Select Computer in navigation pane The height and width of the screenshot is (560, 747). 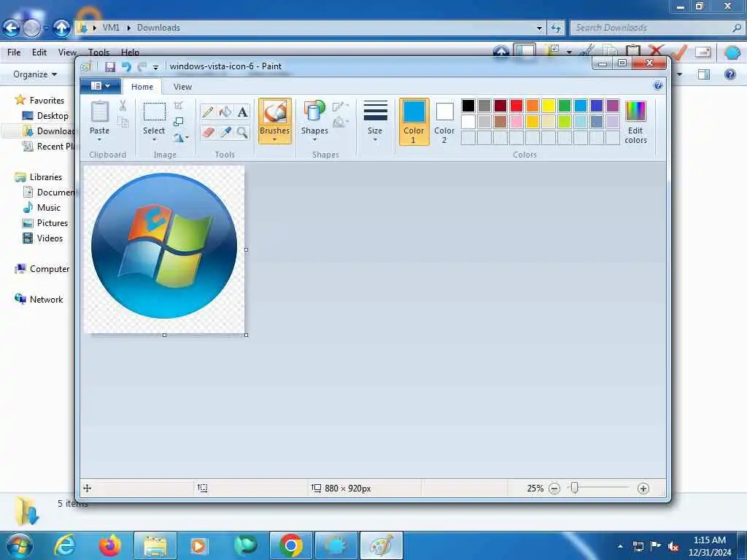coord(42,269)
